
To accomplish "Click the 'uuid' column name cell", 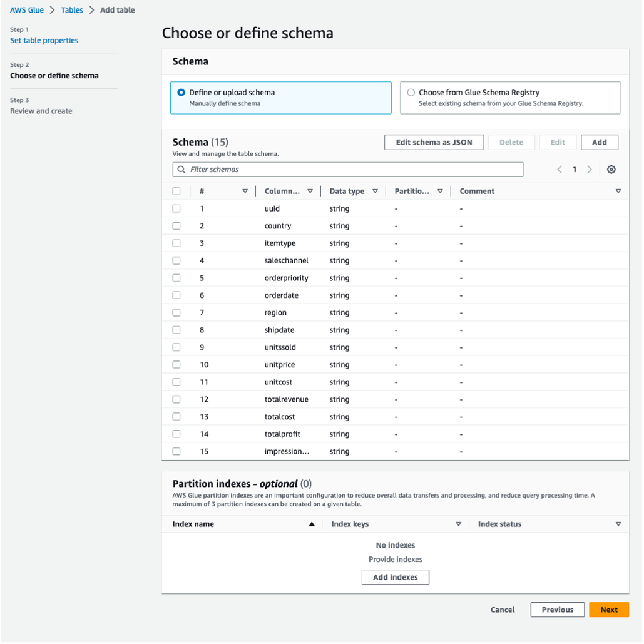I will point(272,208).
